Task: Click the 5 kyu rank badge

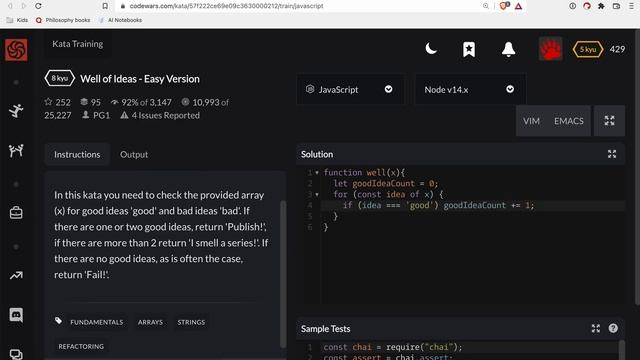Action: click(588, 49)
